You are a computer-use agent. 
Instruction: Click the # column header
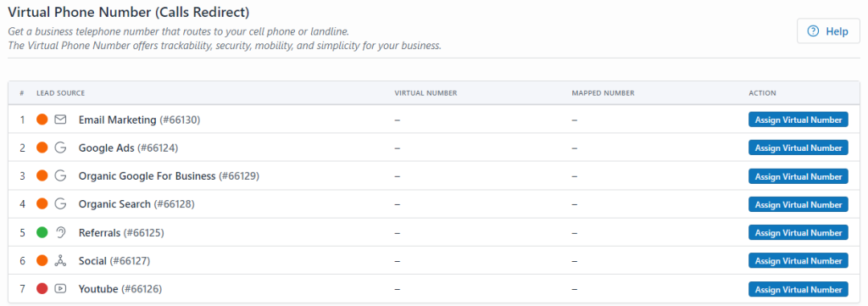click(x=22, y=93)
